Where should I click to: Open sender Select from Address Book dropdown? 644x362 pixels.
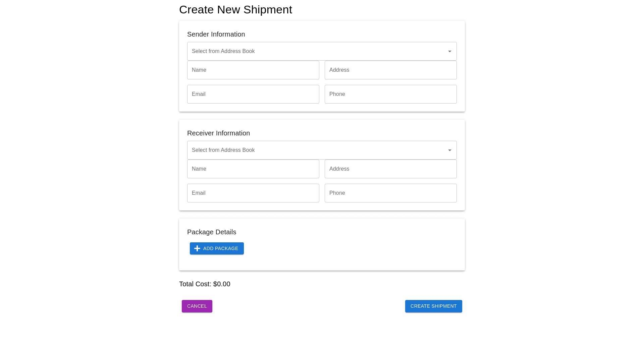[x=315, y=51]
